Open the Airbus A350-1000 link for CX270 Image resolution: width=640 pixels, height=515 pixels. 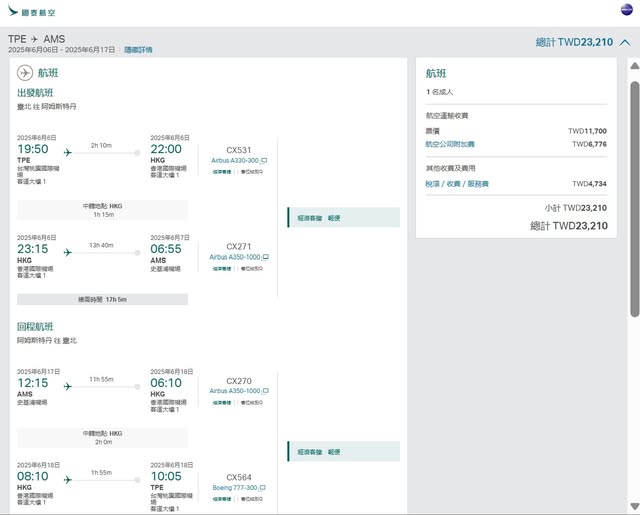(x=234, y=391)
